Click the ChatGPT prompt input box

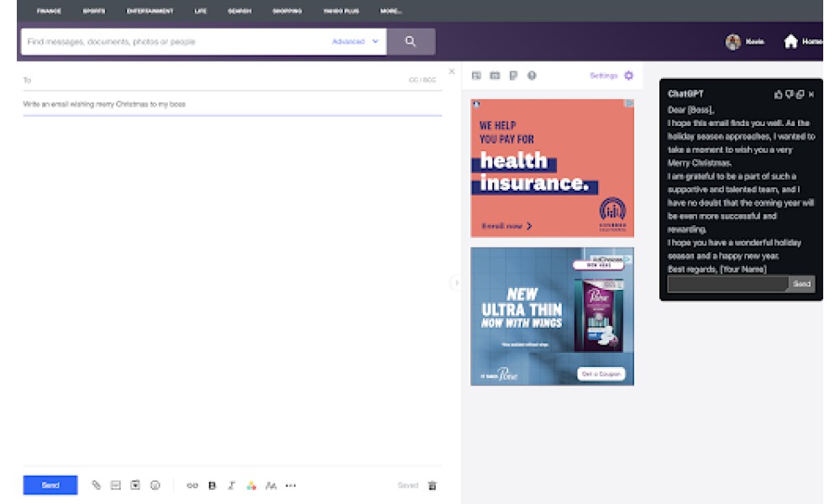coord(727,284)
